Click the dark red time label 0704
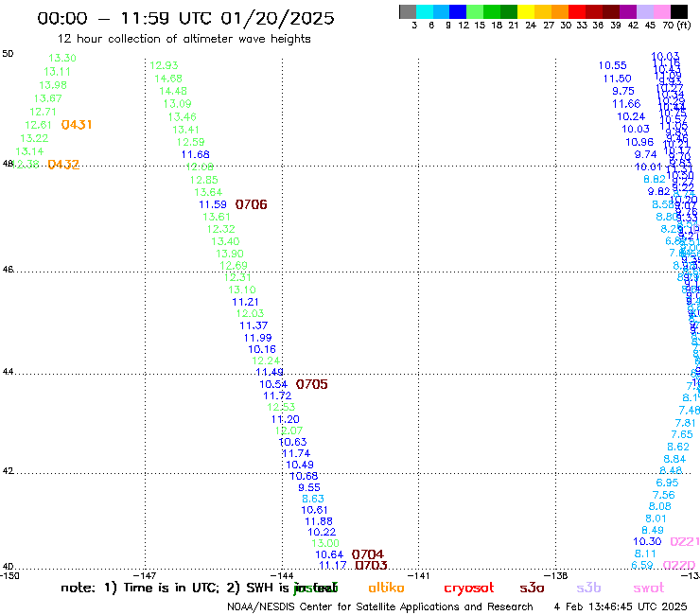700x615 pixels. (x=367, y=554)
